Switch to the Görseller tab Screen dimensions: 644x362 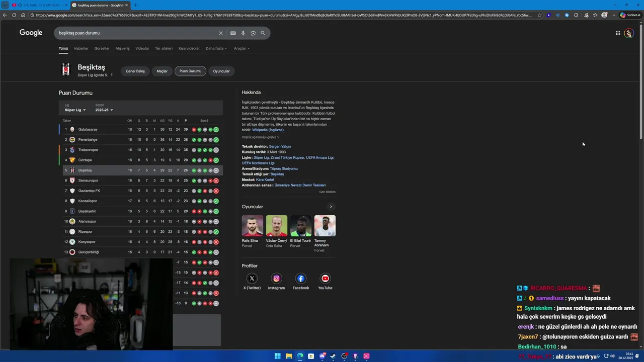click(102, 48)
